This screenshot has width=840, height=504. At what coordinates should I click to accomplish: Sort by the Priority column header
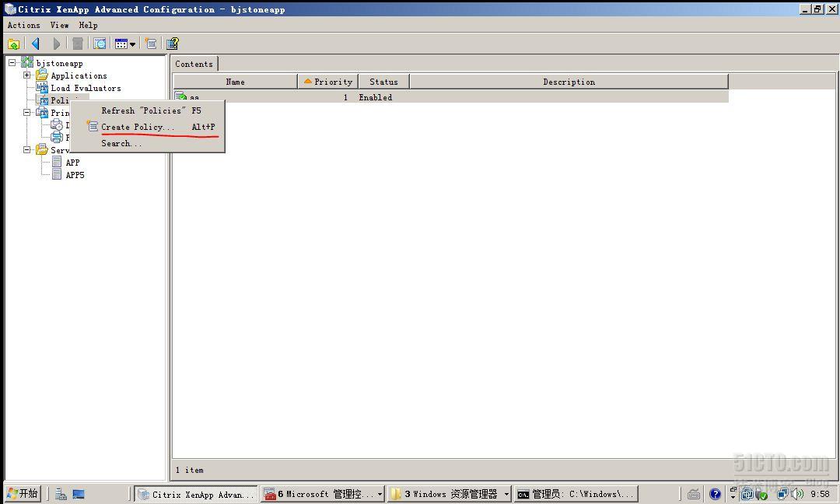[x=328, y=82]
